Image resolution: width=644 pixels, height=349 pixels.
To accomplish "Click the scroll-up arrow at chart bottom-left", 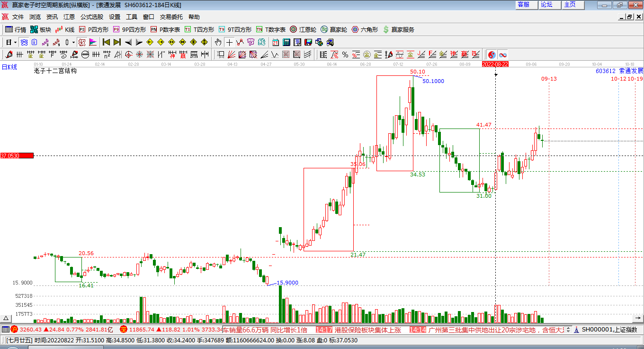I will coord(6,318).
